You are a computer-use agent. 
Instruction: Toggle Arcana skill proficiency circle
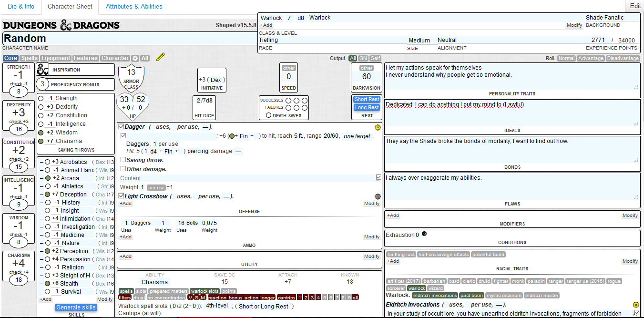tap(48, 178)
